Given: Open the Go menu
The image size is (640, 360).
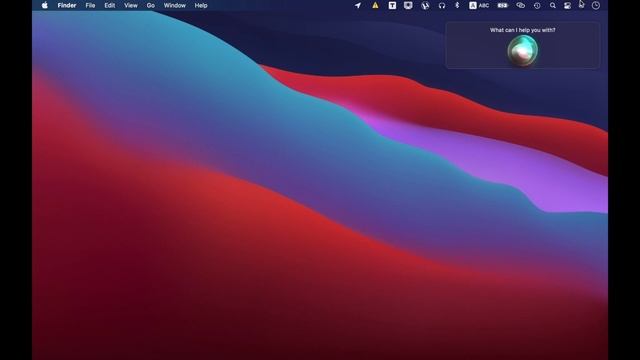Looking at the screenshot, I should 151,5.
